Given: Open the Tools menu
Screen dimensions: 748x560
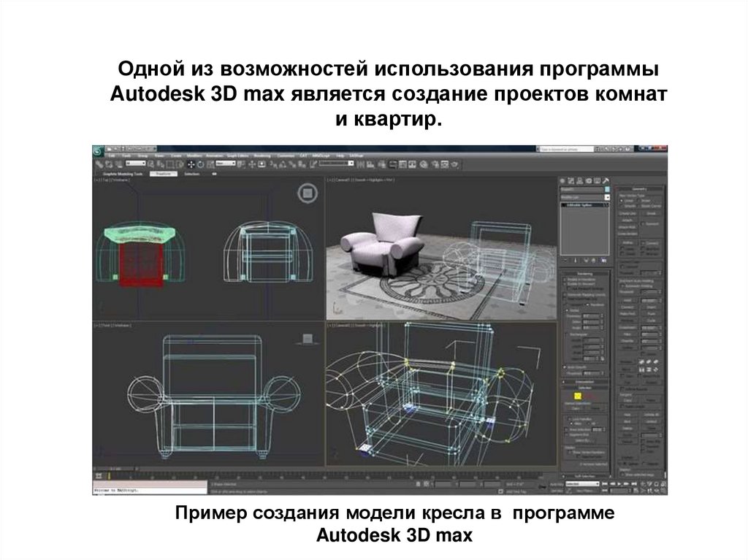Looking at the screenshot, I should point(126,156).
